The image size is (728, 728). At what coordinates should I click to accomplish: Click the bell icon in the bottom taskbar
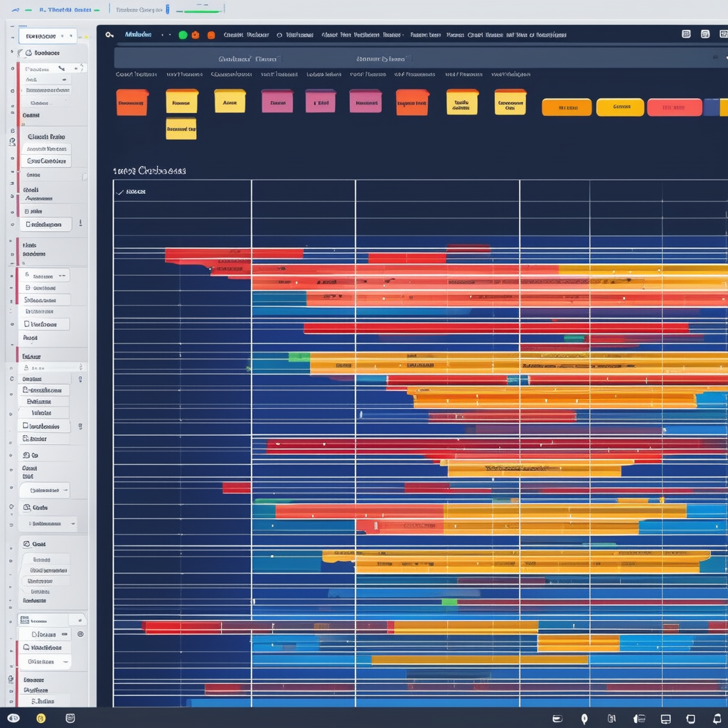coord(717,719)
